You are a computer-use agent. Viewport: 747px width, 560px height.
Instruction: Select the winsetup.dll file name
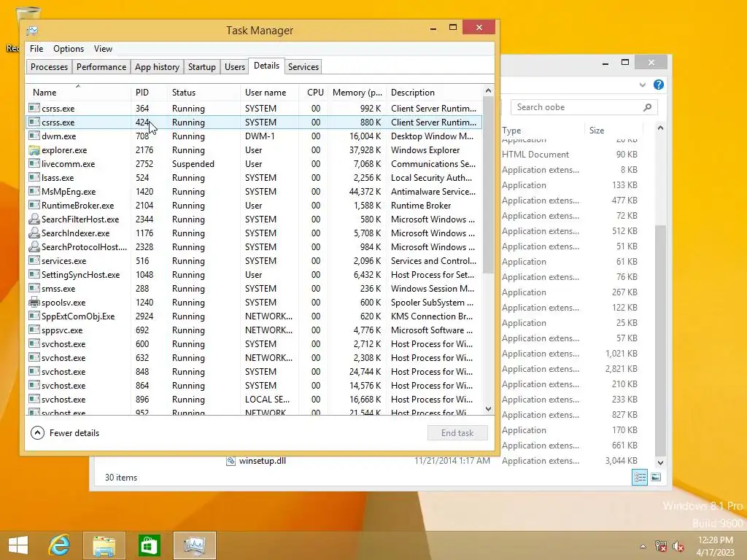(x=263, y=461)
